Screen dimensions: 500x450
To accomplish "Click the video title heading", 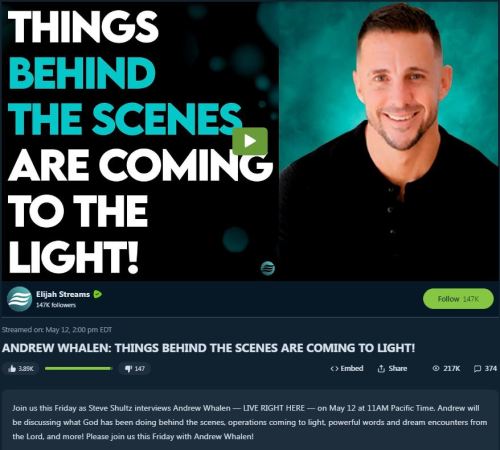I will pyautogui.click(x=208, y=348).
